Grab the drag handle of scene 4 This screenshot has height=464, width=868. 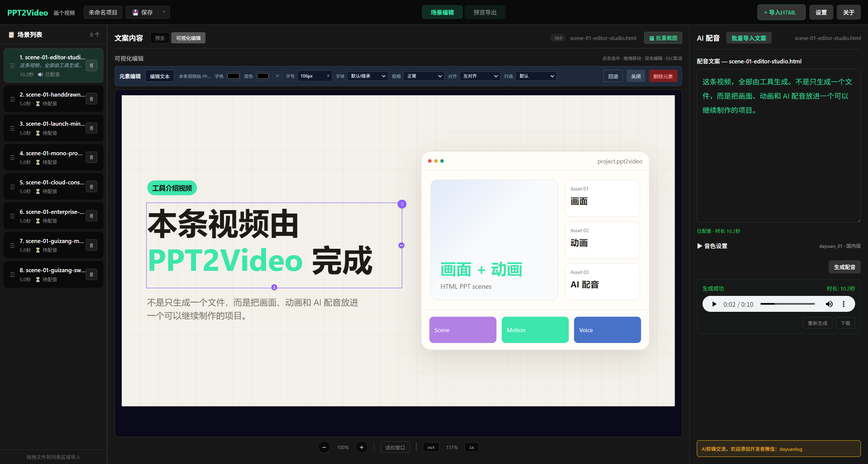pos(12,157)
